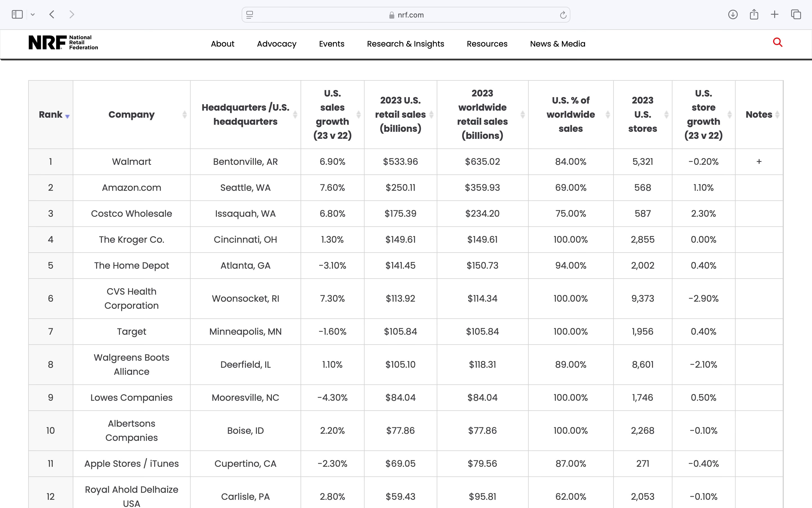
Task: Open the red site search icon
Action: click(x=777, y=42)
